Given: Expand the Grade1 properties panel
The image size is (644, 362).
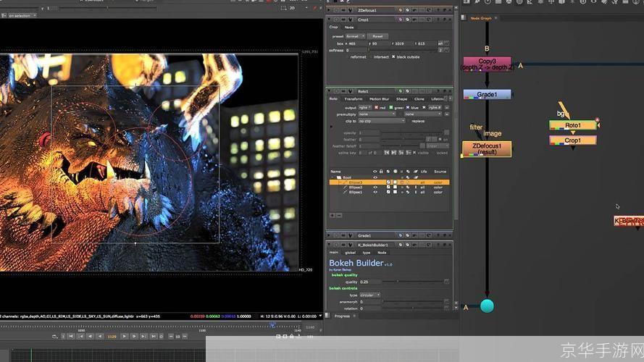Looking at the screenshot, I should (x=330, y=235).
